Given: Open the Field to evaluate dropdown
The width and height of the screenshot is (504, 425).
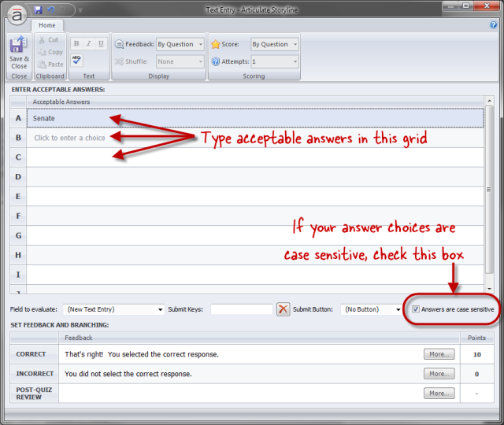Looking at the screenshot, I should 113,309.
